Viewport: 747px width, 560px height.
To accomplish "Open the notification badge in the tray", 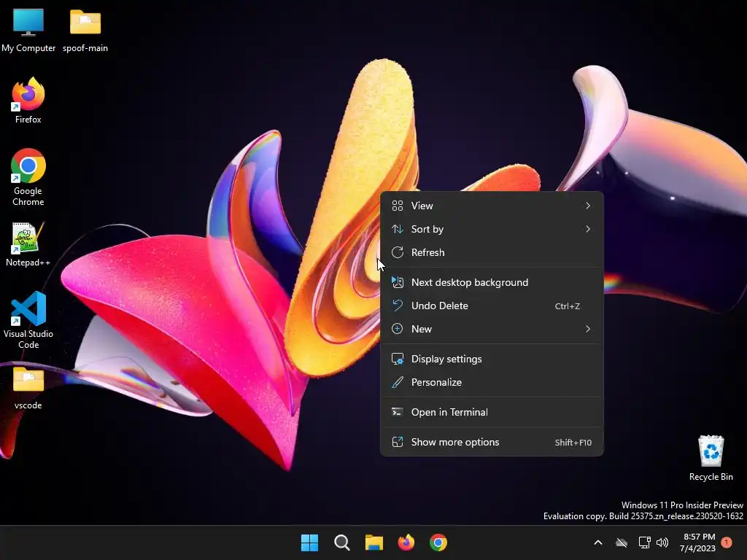I will [x=727, y=542].
